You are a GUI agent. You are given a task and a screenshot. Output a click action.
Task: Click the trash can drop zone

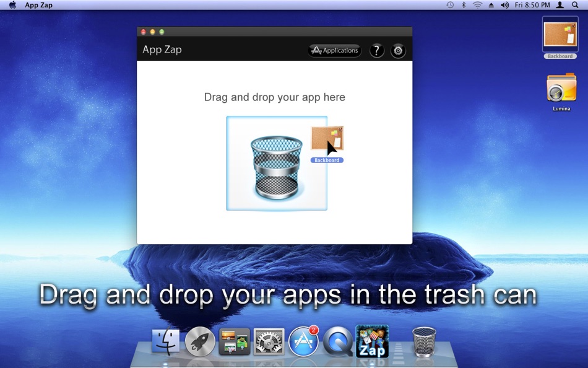coord(277,164)
